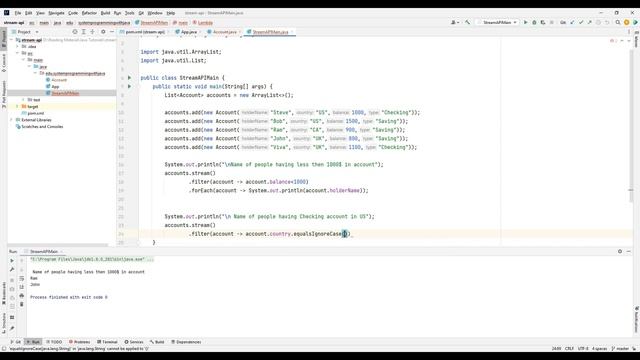Click Collapse All icon in Project panel
This screenshot has width=640, height=360.
click(93, 31)
